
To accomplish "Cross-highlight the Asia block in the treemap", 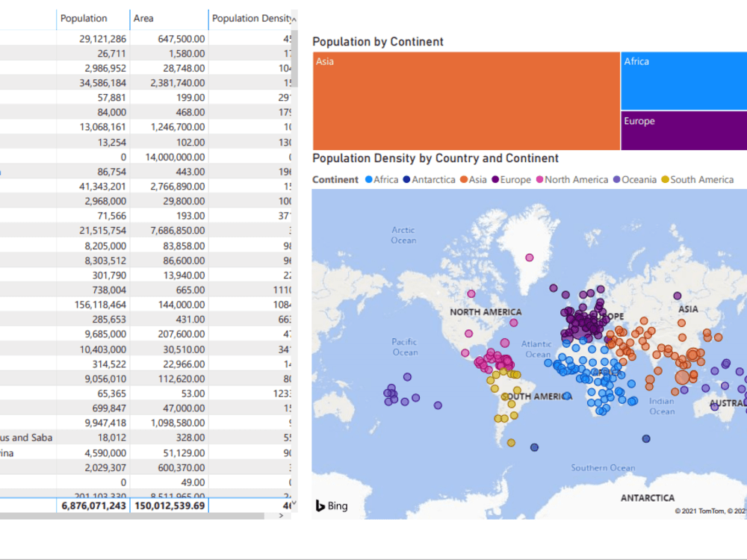I will [x=463, y=101].
